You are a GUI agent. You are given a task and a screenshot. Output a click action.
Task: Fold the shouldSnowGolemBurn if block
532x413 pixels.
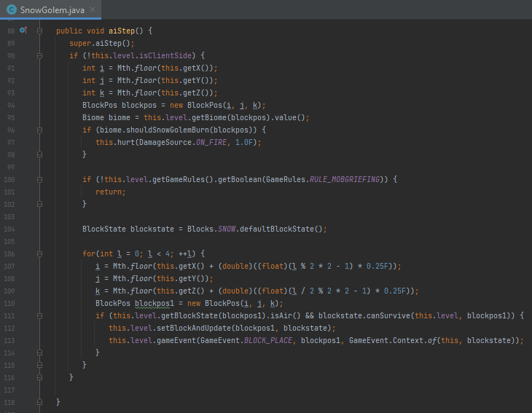pyautogui.click(x=39, y=130)
